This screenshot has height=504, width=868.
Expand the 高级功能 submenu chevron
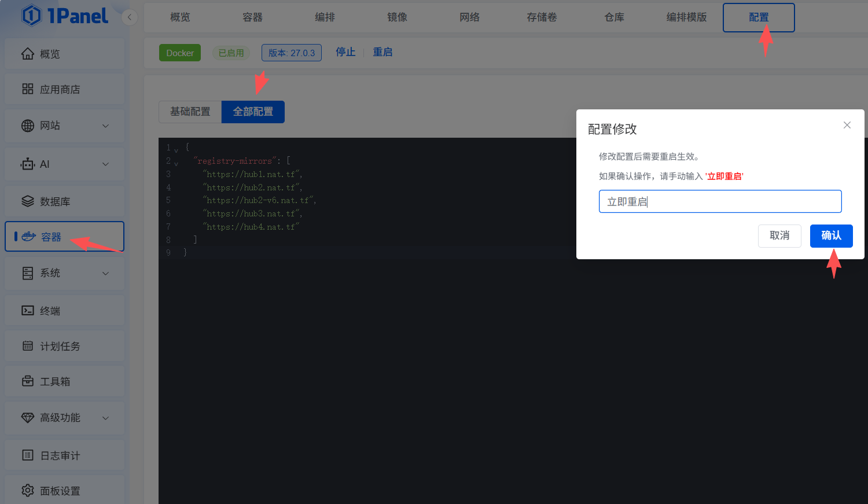(105, 418)
